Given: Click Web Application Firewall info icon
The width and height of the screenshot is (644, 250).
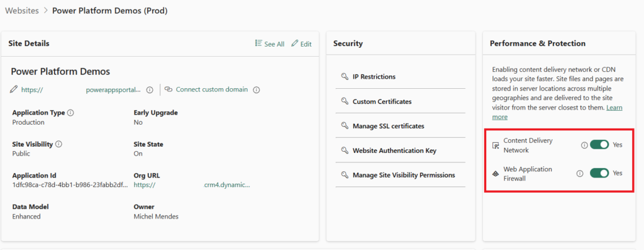Looking at the screenshot, I should (x=579, y=174).
